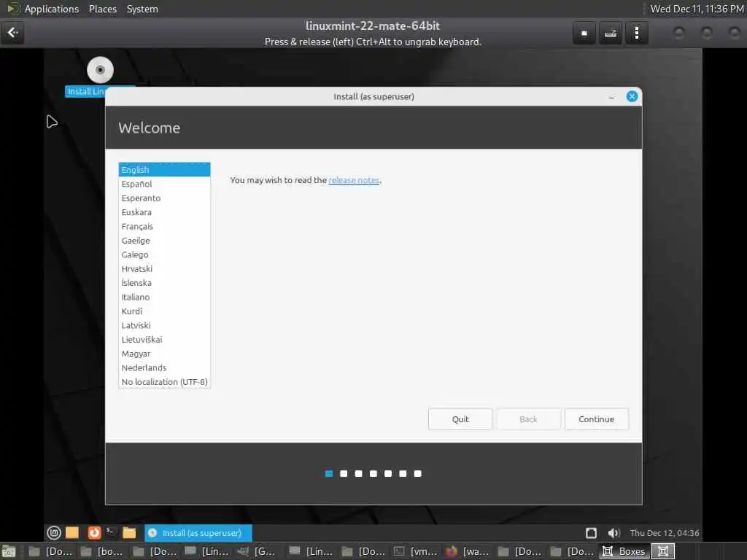The height and width of the screenshot is (560, 747).
Task: Click the guest clock Thu Dec 12, 04:36
Action: tap(665, 533)
